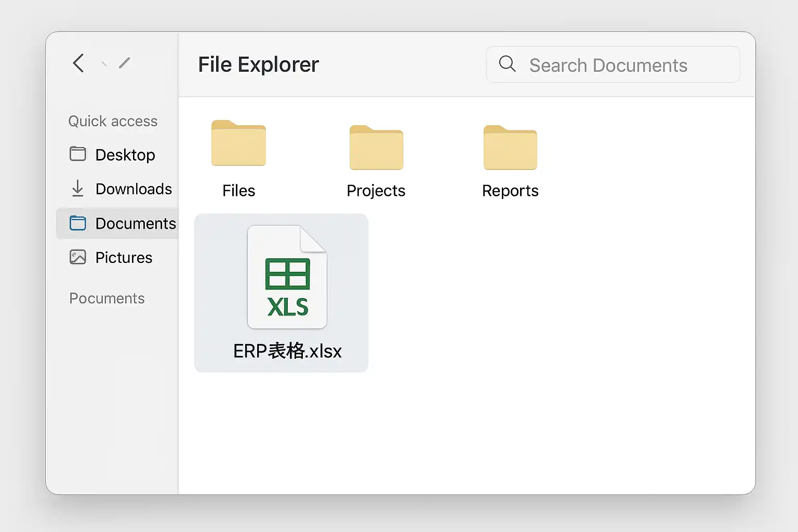798x532 pixels.
Task: Switch to Pictures via its sidebar label
Action: 124,258
